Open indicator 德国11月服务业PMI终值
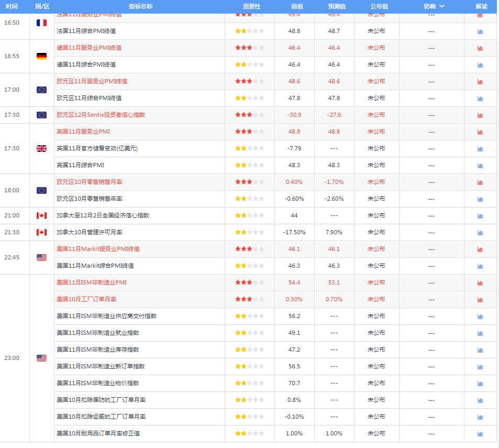This screenshot has height=448, width=499. coord(89,48)
